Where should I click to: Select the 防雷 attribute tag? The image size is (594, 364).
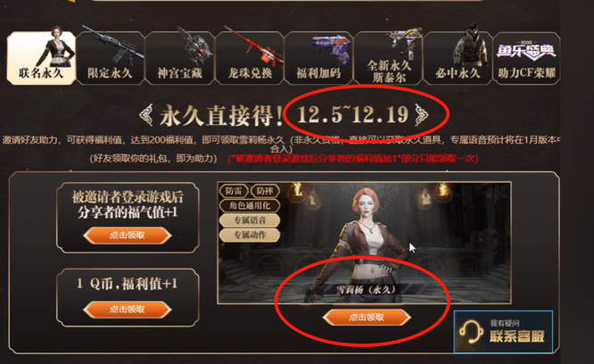tap(234, 191)
